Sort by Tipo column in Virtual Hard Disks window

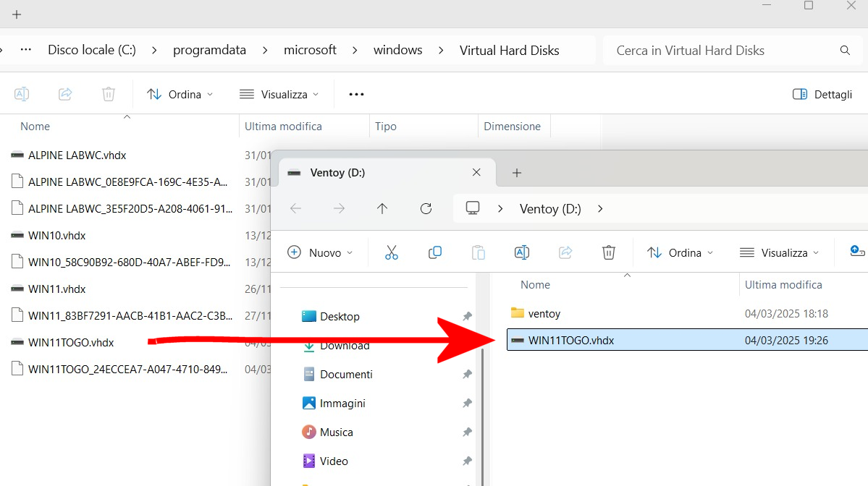pyautogui.click(x=385, y=126)
